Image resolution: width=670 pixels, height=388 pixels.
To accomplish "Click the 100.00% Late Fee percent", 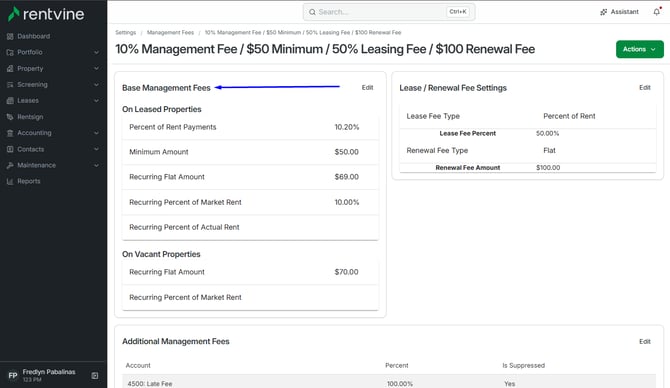I will coord(400,384).
